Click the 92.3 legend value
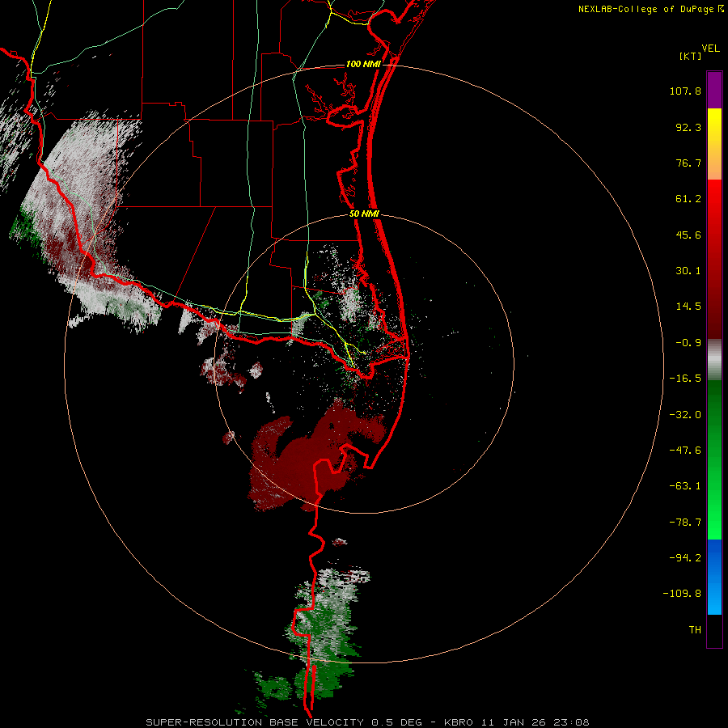The height and width of the screenshot is (728, 728). pyautogui.click(x=688, y=127)
